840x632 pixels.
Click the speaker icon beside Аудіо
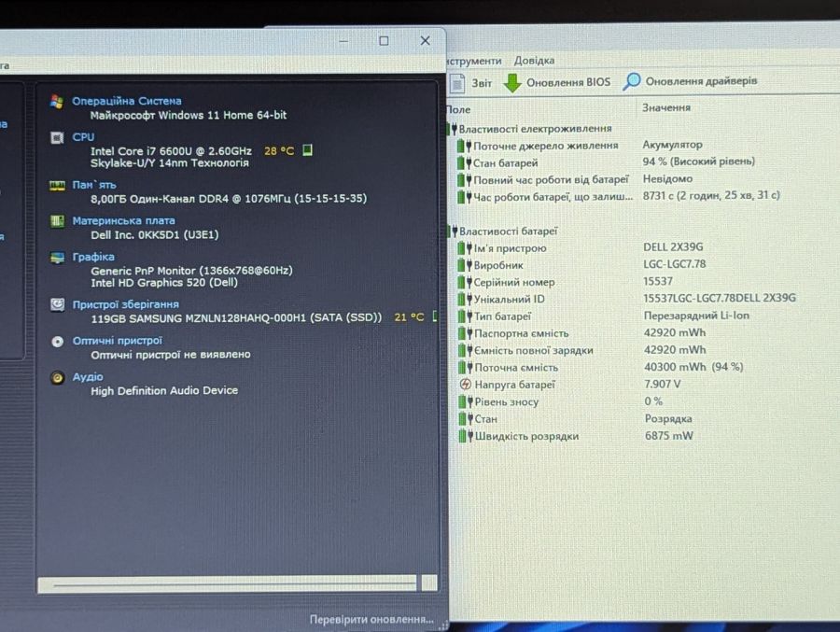(x=57, y=377)
